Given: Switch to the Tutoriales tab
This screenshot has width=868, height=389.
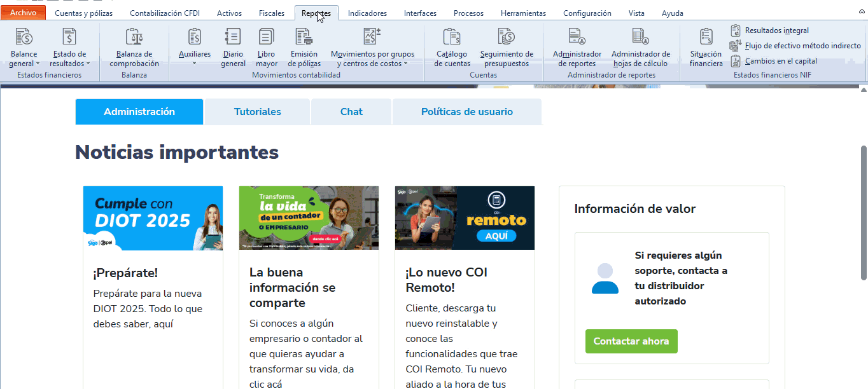Looking at the screenshot, I should pos(257,112).
